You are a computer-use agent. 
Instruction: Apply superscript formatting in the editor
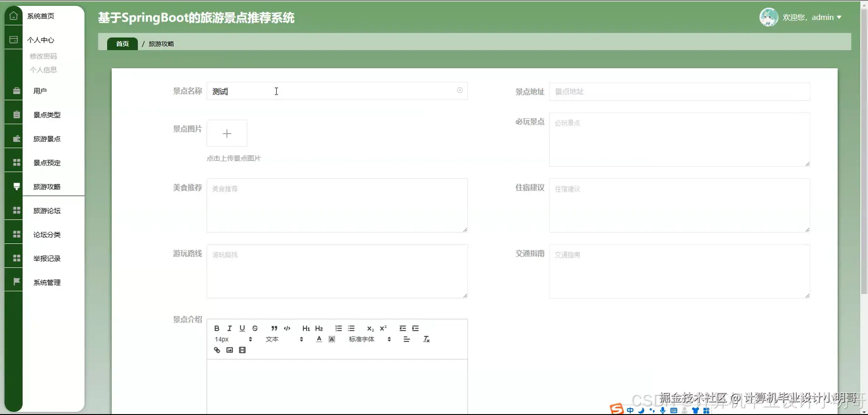click(x=383, y=328)
